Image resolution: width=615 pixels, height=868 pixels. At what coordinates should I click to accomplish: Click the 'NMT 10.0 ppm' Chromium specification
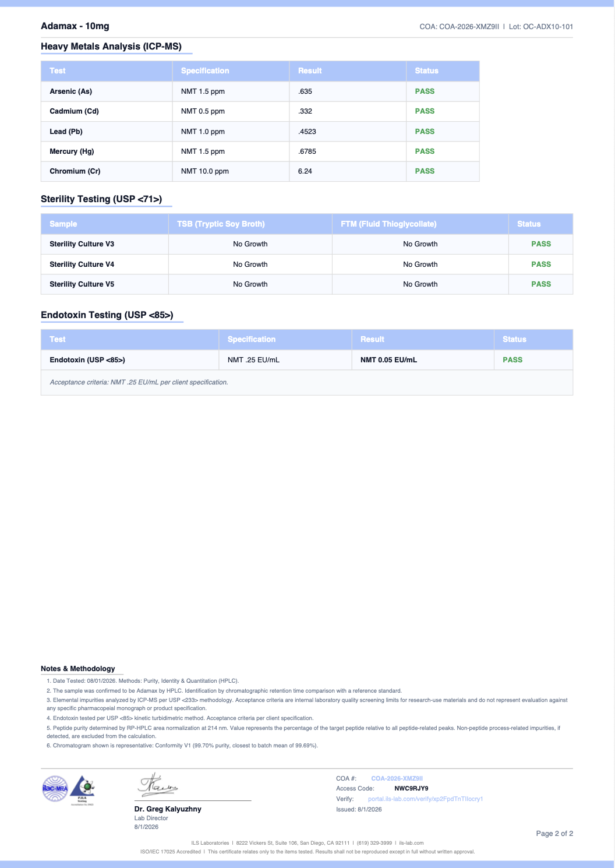pos(205,171)
